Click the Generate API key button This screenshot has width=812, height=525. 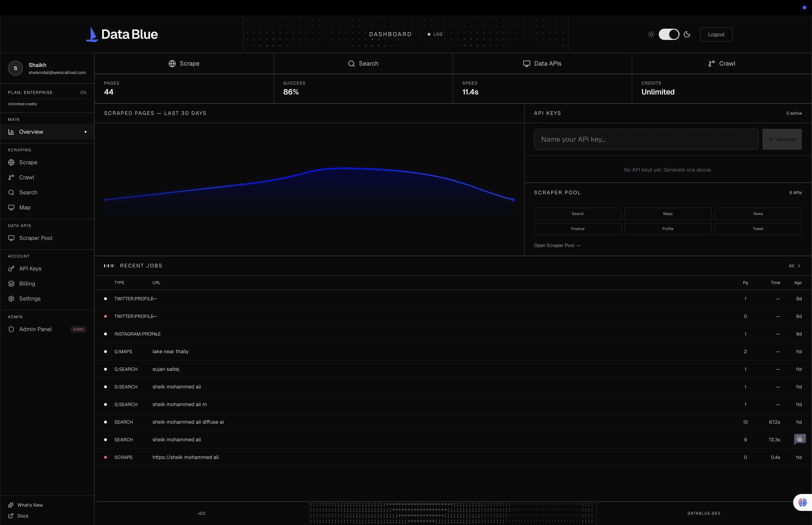tap(782, 139)
